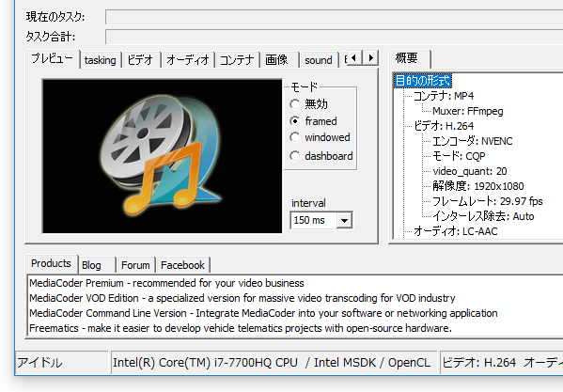Open the sound tab

[319, 60]
